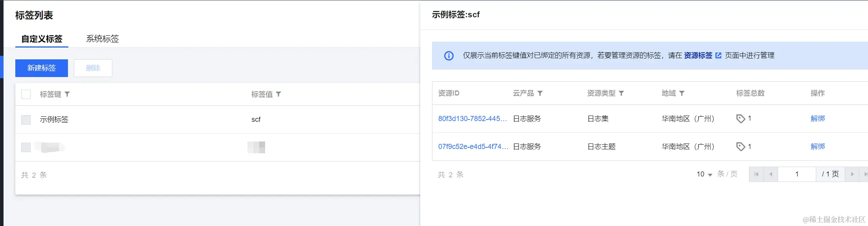Click 日志服务 in the 80f3d130 row

coord(527,119)
